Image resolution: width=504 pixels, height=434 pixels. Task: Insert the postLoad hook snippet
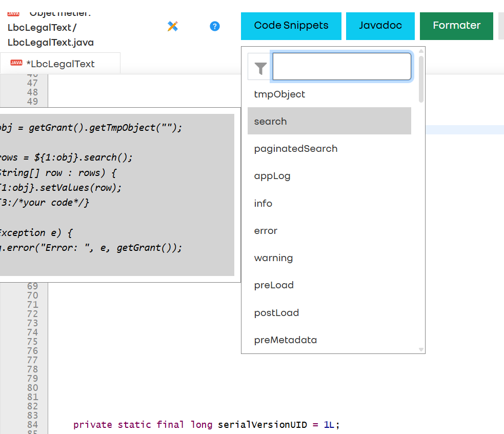[276, 312]
